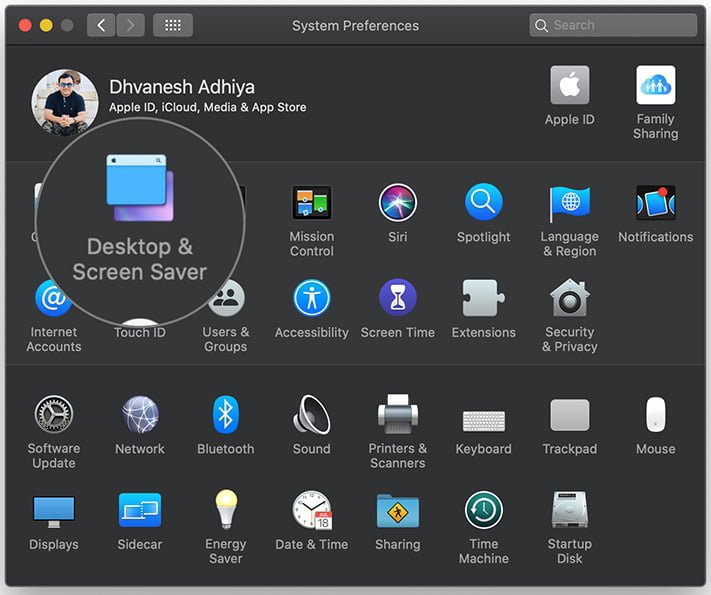Image resolution: width=711 pixels, height=595 pixels.
Task: Close the System Preferences window
Action: coord(25,25)
